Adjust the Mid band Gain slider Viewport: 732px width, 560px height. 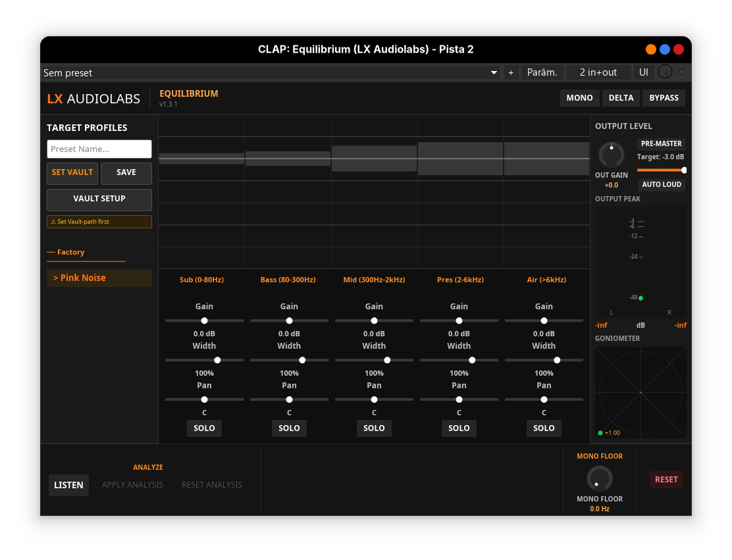coord(374,320)
